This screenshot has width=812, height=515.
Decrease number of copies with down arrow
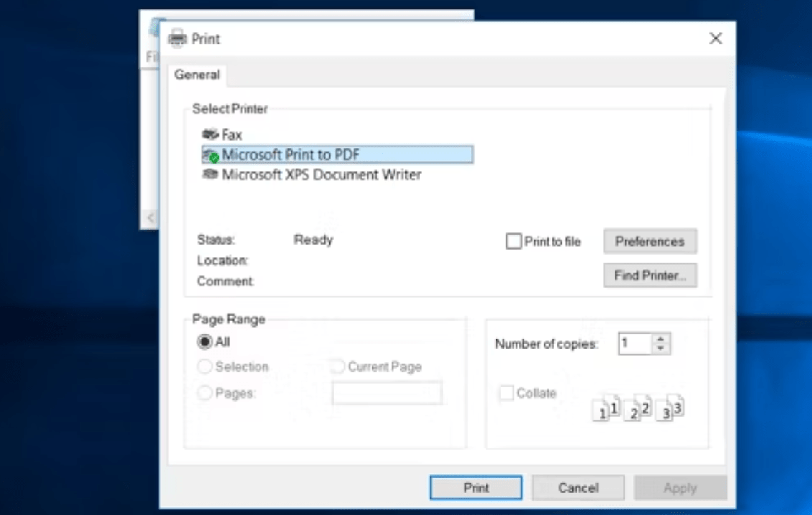pos(661,349)
